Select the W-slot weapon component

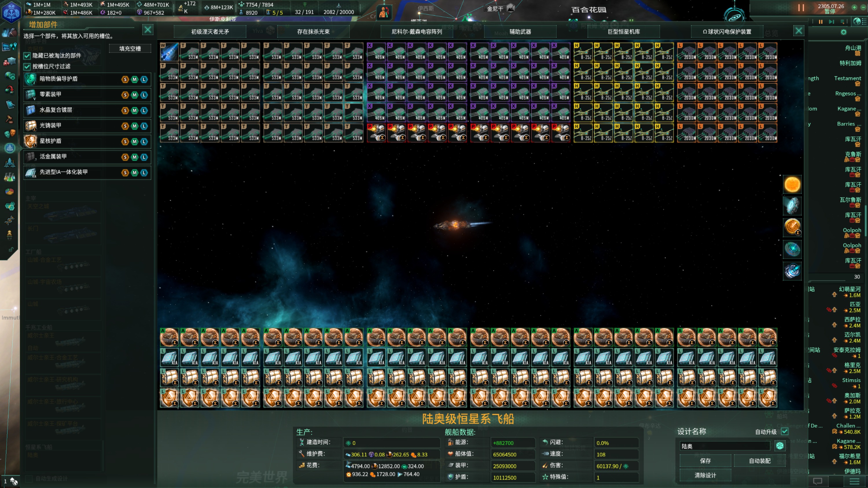(x=169, y=52)
